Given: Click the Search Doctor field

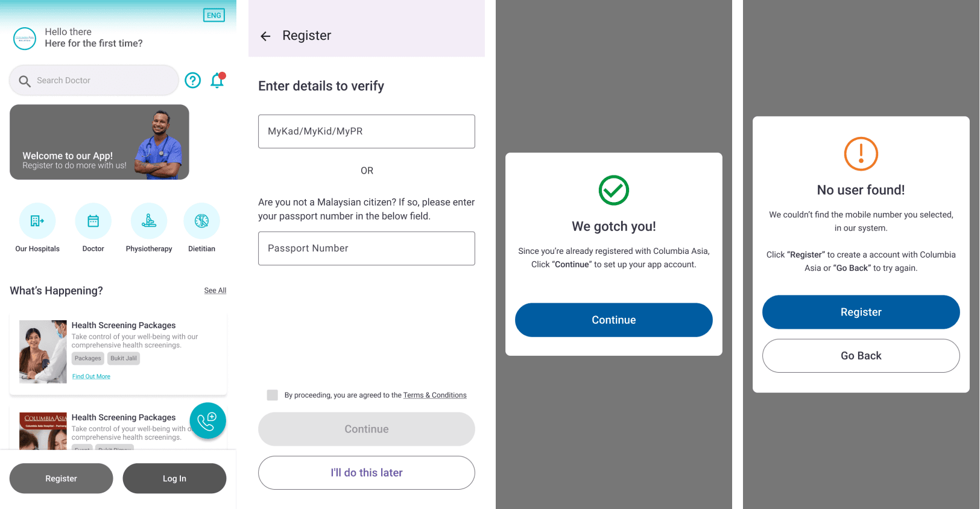Looking at the screenshot, I should (x=94, y=80).
